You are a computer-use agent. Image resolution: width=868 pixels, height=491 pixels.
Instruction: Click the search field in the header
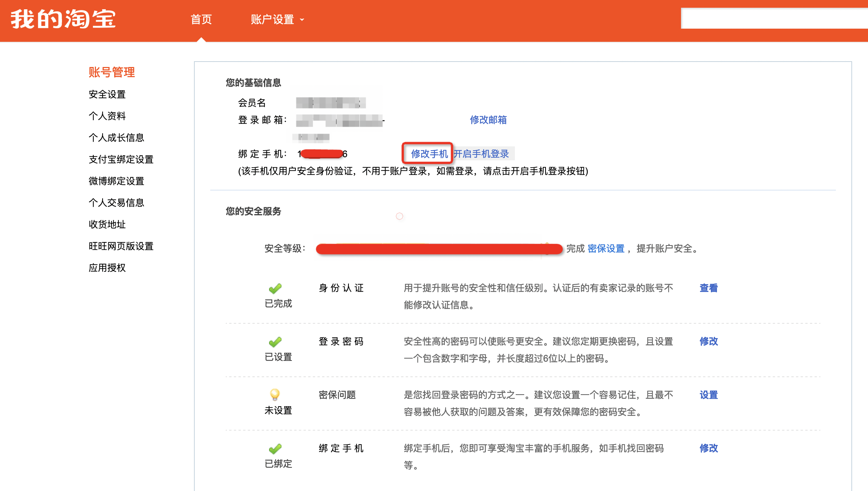[774, 18]
